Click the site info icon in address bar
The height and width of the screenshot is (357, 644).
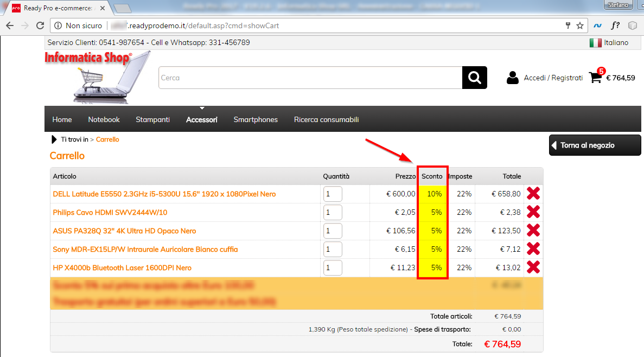pos(58,25)
